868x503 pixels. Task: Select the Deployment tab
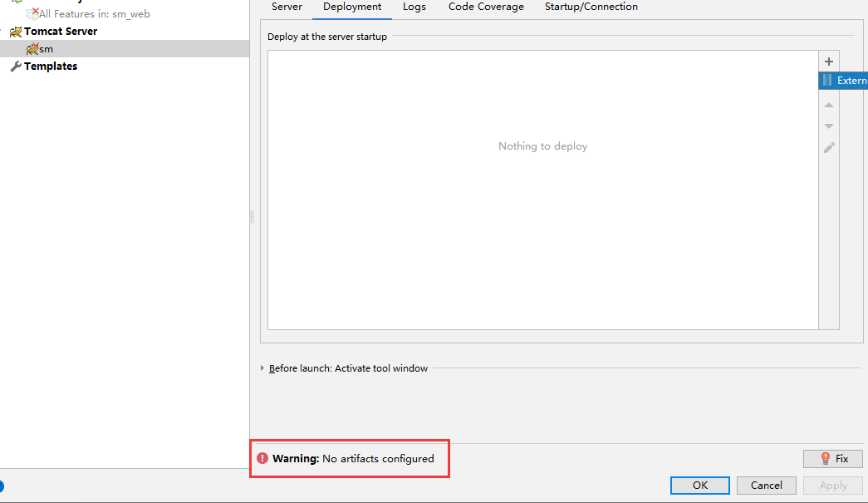tap(352, 7)
